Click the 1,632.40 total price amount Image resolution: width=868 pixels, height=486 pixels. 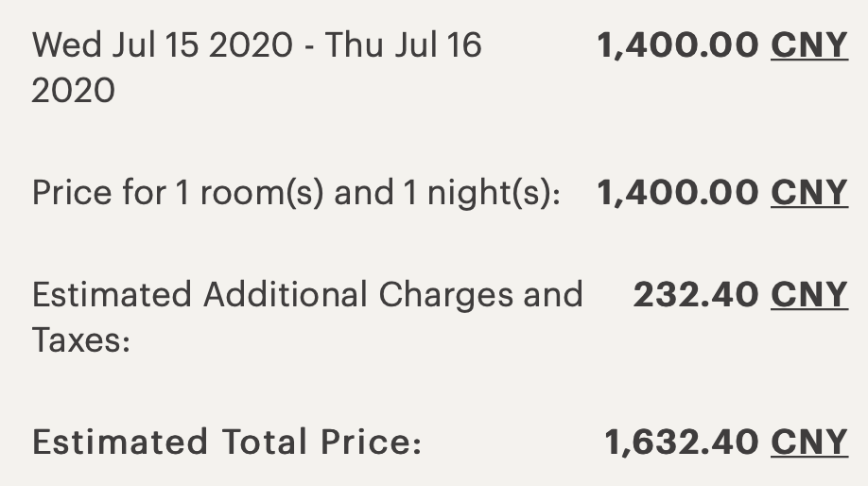pyautogui.click(x=682, y=442)
